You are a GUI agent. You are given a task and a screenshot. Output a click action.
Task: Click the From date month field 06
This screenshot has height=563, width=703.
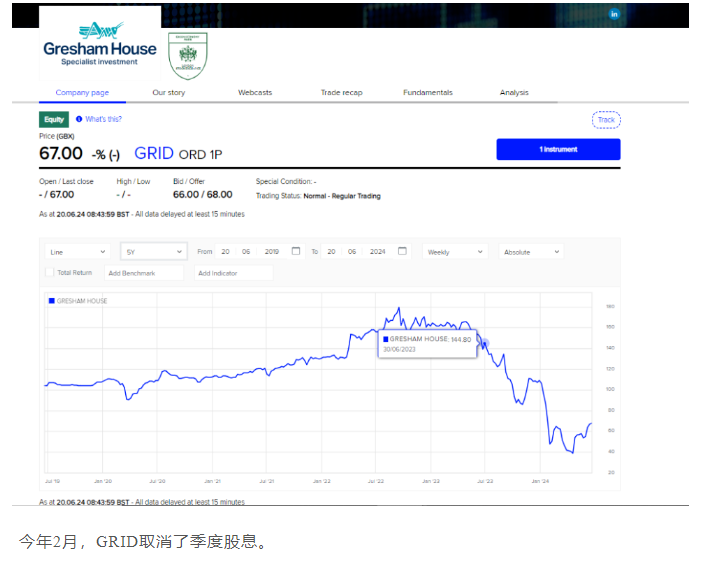pos(246,251)
